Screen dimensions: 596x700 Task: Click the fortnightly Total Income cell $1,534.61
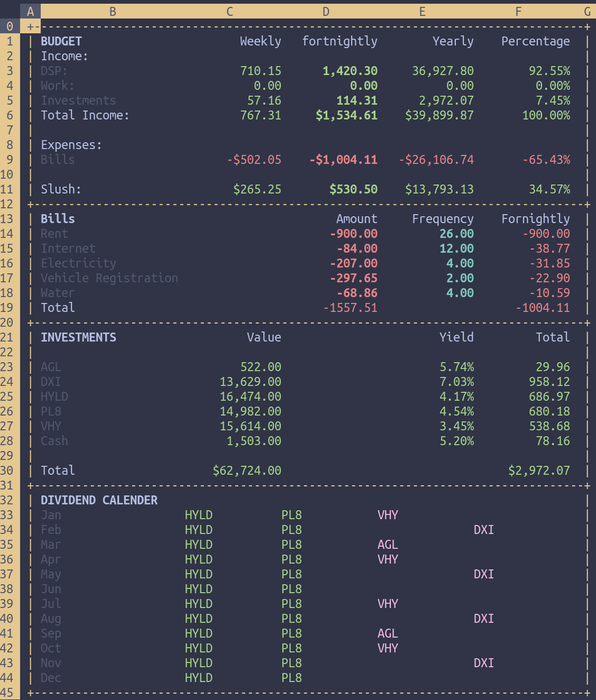click(x=346, y=115)
